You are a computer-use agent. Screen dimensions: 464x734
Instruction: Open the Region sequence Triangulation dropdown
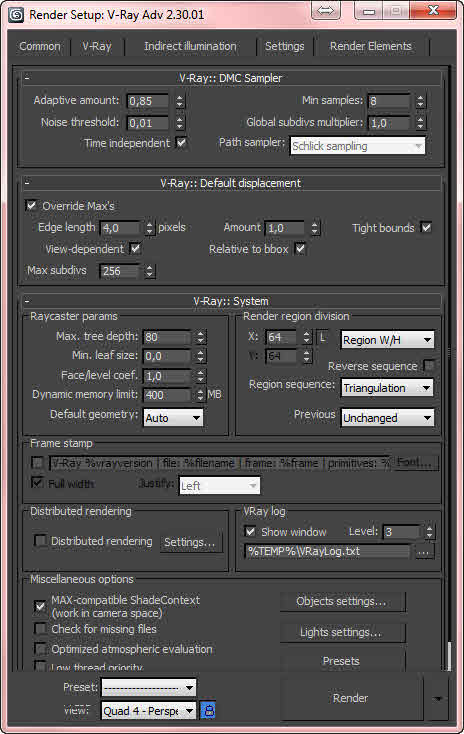point(387,388)
